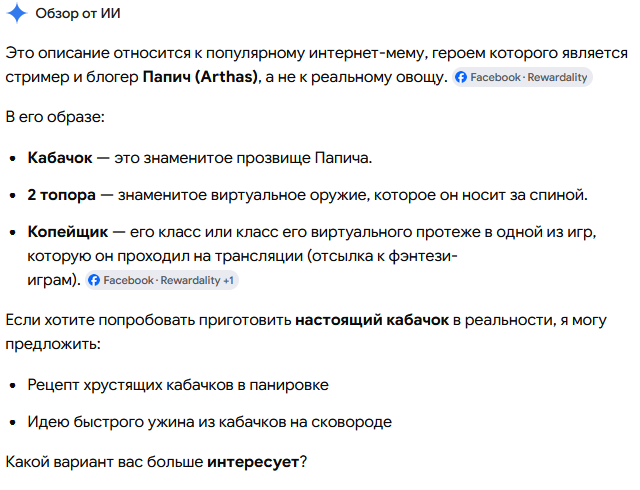Click the 'Какой вариант вас больше' question text
Screen dimensions: 640x490
point(104,462)
